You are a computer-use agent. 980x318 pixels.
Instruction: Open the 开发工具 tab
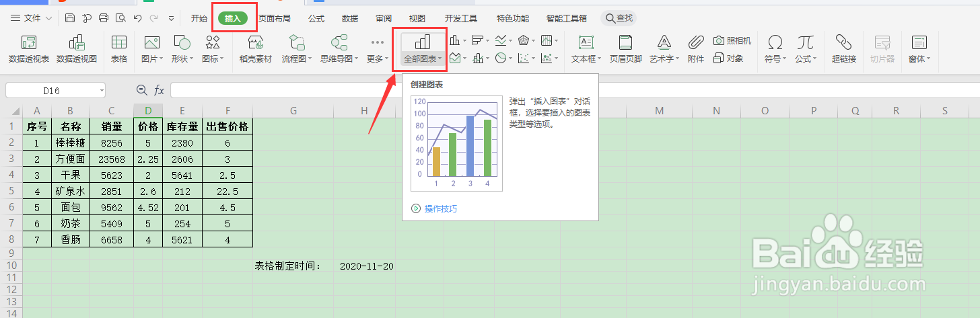point(461,19)
